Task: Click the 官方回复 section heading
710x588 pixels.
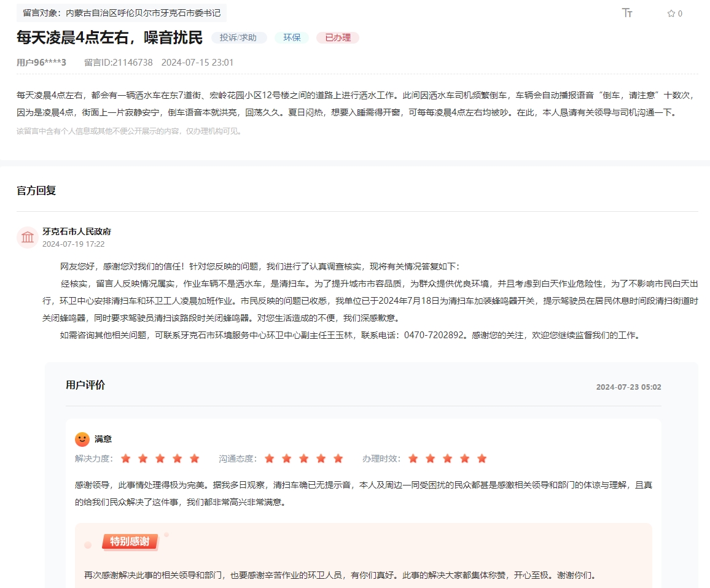Action: tap(36, 190)
